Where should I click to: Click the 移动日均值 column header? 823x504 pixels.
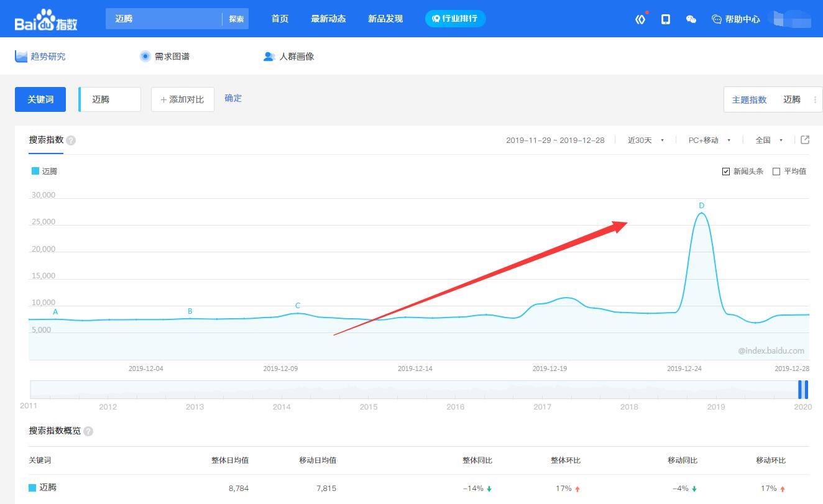[318, 460]
